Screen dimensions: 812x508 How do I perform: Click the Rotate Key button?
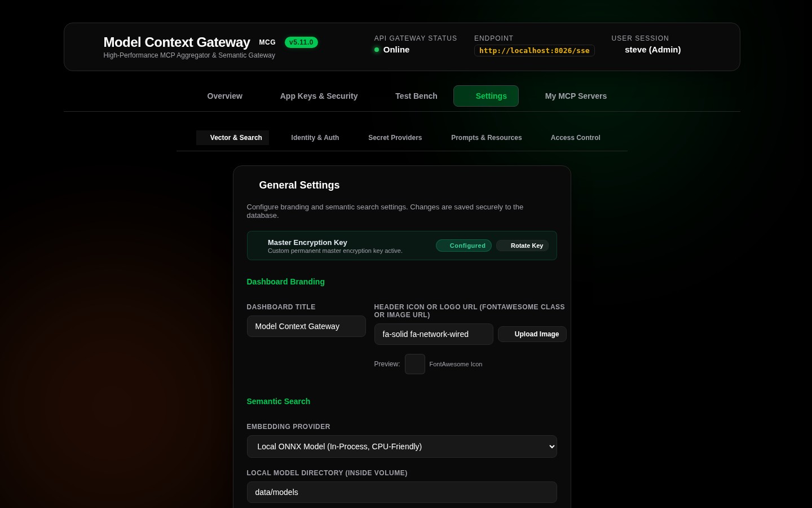click(x=522, y=246)
